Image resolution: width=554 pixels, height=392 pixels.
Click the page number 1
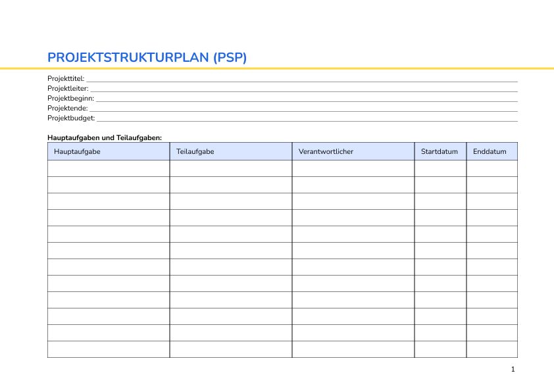click(513, 370)
